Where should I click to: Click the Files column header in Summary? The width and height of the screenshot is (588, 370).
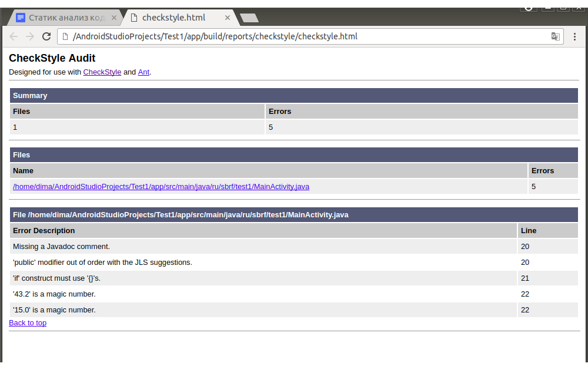(x=137, y=111)
